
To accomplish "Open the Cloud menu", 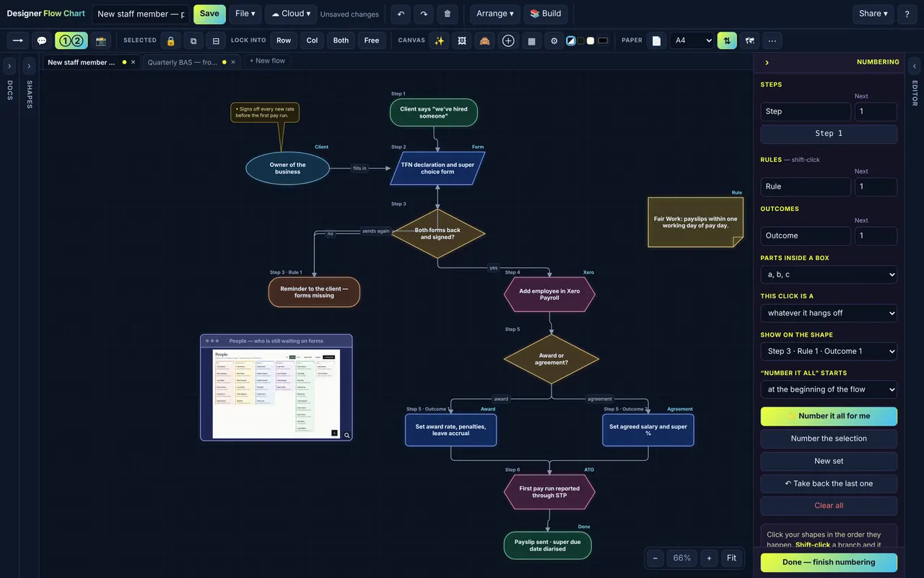I will pos(291,14).
